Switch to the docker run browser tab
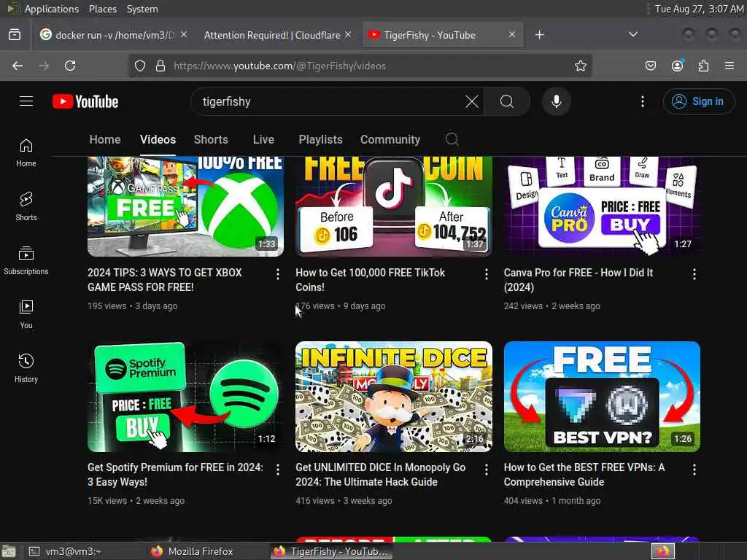Viewport: 747px width, 560px height. tap(113, 35)
